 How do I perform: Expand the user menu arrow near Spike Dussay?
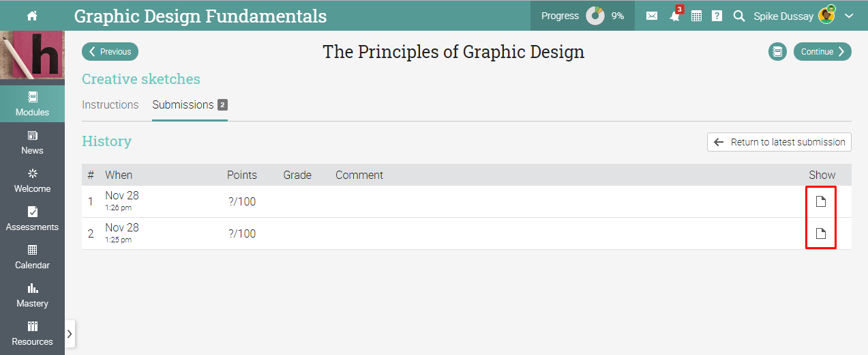(x=849, y=16)
